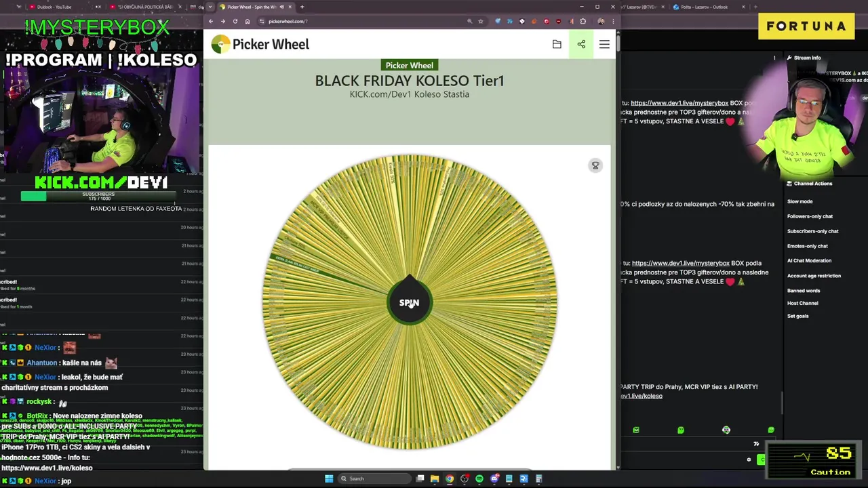This screenshot has height=488, width=868.
Task: Open browser extensions puzzle icon
Action: click(583, 21)
